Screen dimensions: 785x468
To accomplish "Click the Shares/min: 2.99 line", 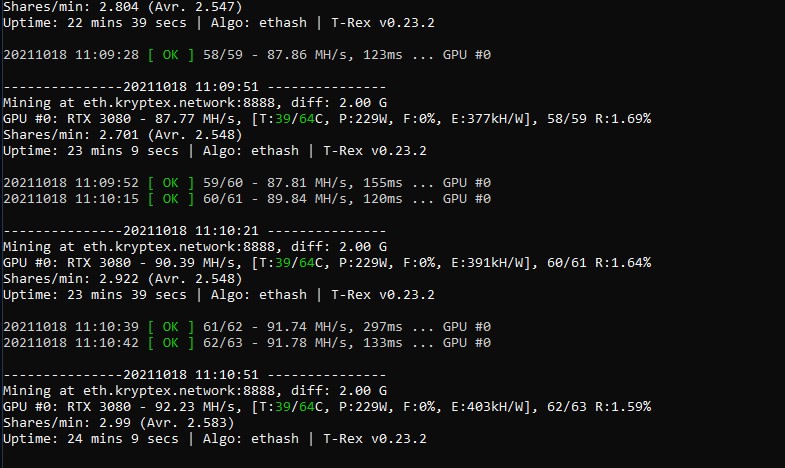I will [x=119, y=423].
